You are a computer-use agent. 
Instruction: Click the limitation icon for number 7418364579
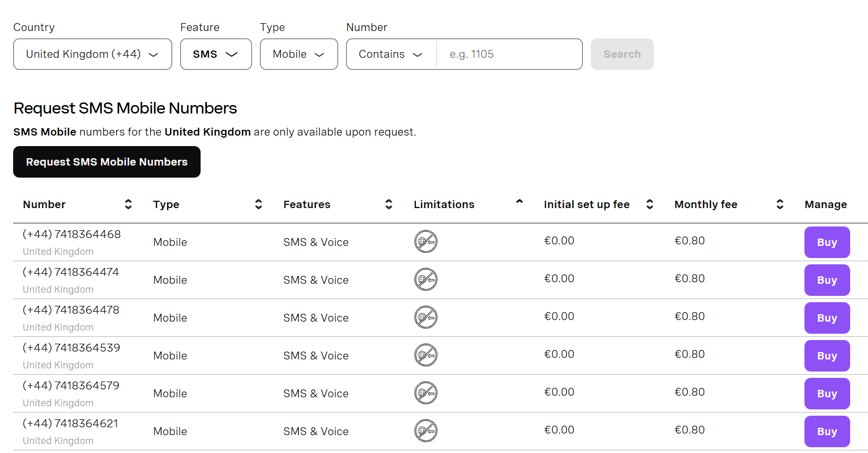426,393
